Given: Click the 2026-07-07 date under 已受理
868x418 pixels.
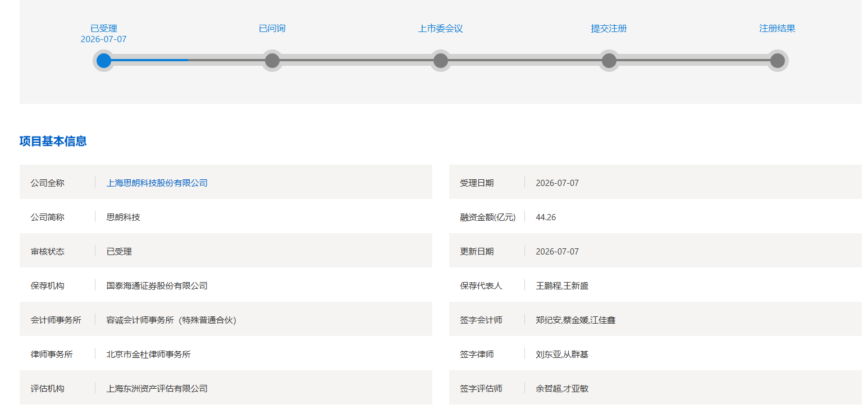Looking at the screenshot, I should (104, 39).
